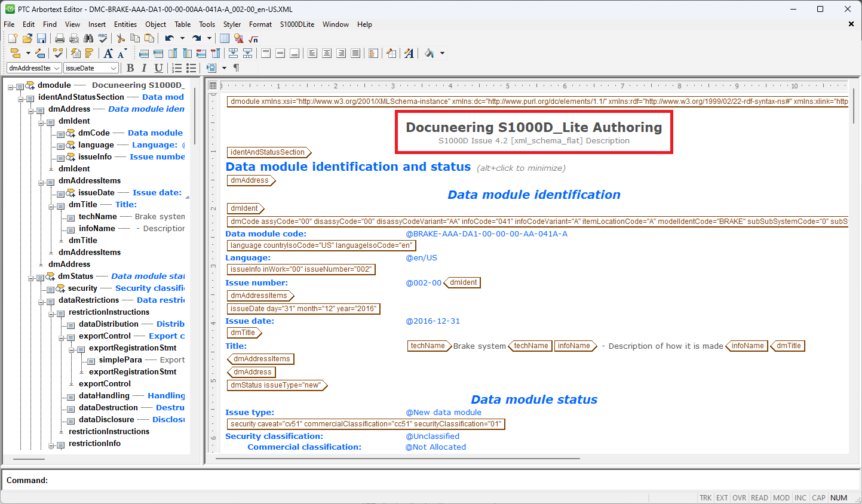Insert equation with square root icon
Image resolution: width=862 pixels, height=504 pixels.
coord(253,38)
